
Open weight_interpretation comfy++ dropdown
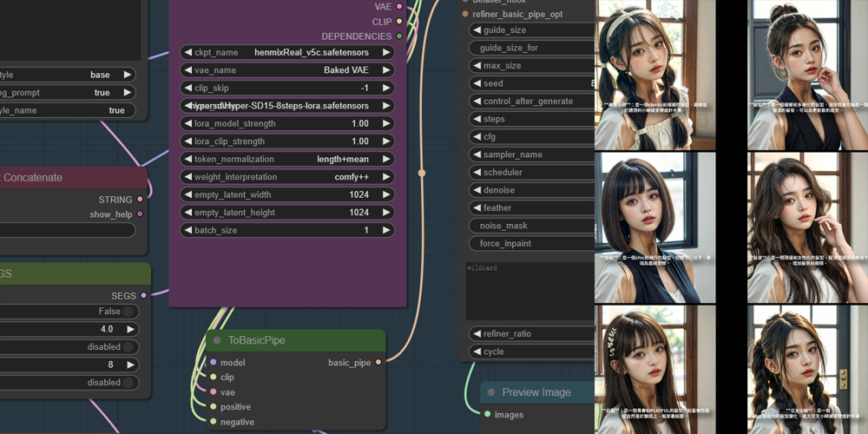pos(287,176)
